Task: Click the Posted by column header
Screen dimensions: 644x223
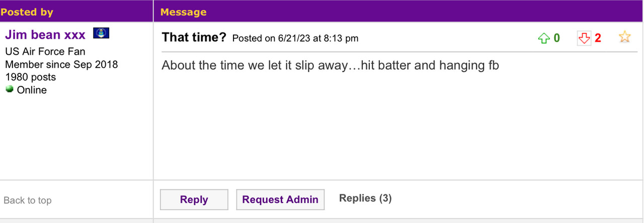Action: click(x=27, y=12)
